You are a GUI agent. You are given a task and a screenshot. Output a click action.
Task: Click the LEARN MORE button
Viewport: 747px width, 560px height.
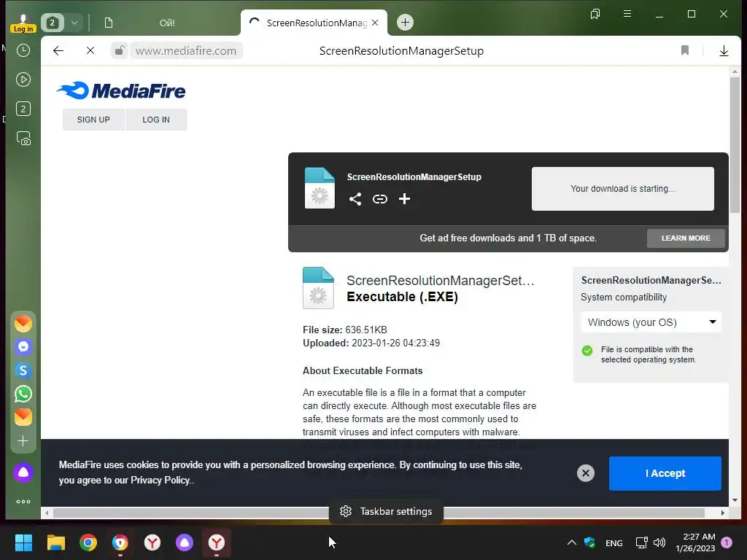point(686,238)
